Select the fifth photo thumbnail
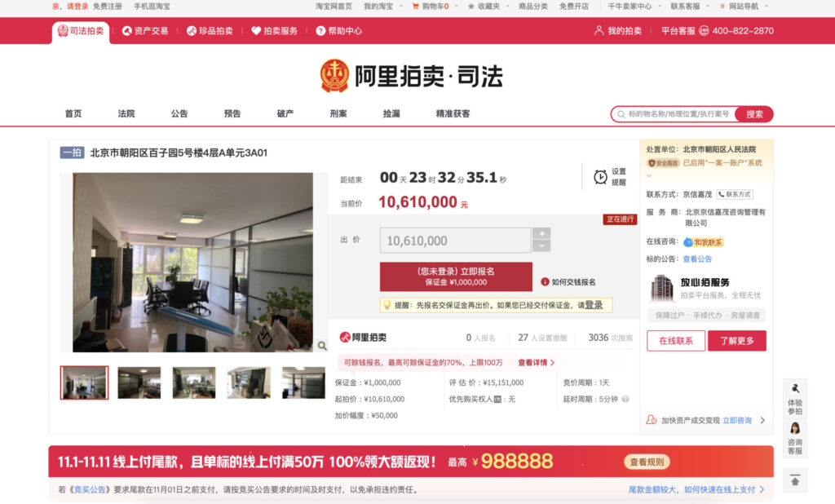 coord(303,382)
